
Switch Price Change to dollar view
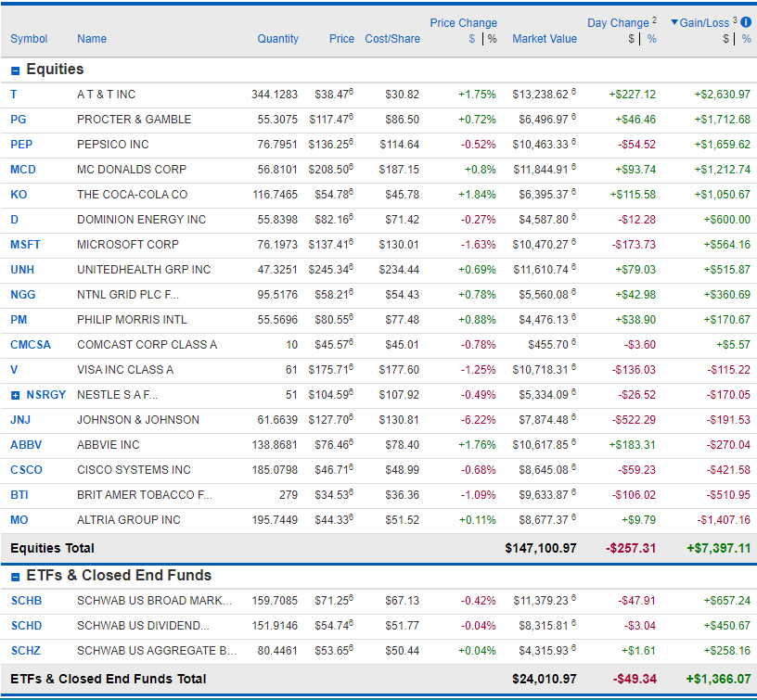coord(472,39)
